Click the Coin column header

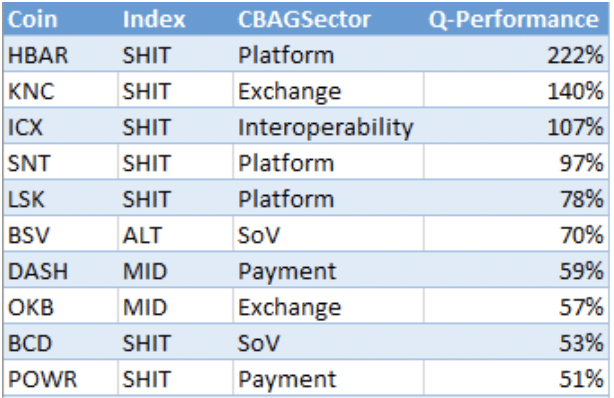pos(60,19)
